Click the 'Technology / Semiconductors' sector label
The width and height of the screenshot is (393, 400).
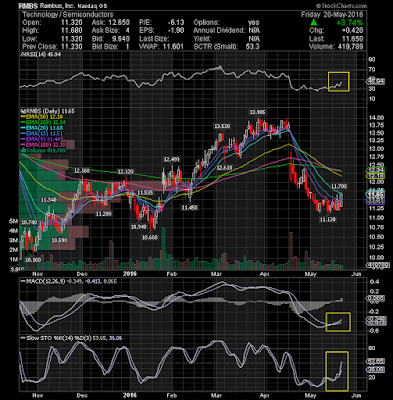68,15
